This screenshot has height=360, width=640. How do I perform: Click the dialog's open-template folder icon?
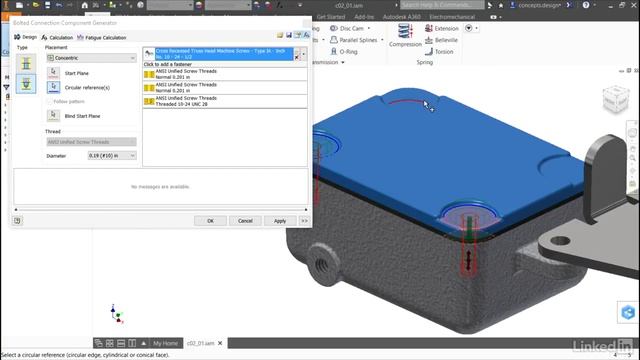pos(280,36)
